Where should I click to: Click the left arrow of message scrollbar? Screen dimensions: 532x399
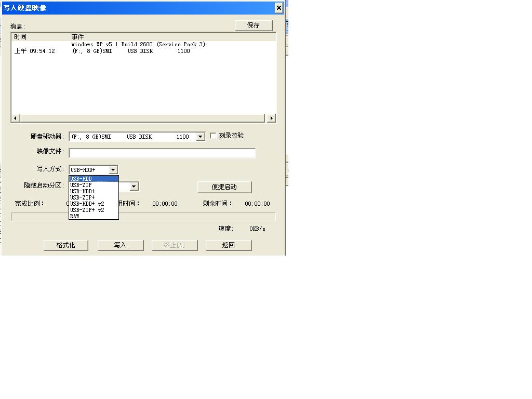point(15,118)
